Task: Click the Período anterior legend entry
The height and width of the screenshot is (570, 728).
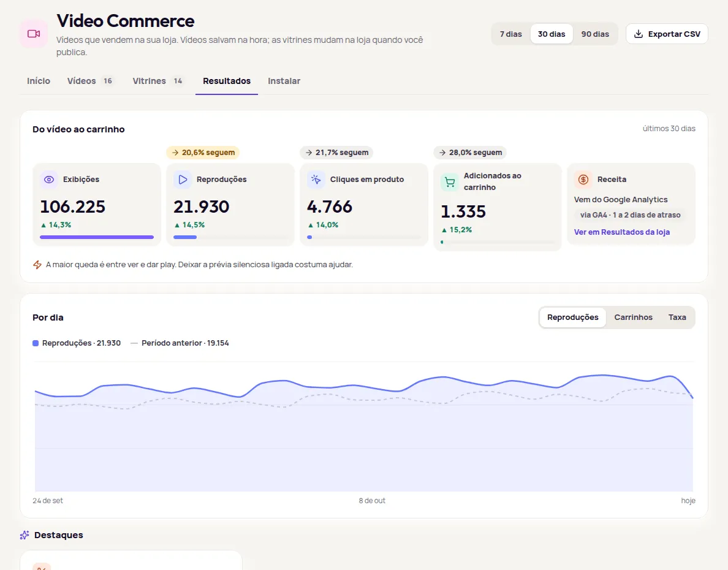Action: (180, 343)
